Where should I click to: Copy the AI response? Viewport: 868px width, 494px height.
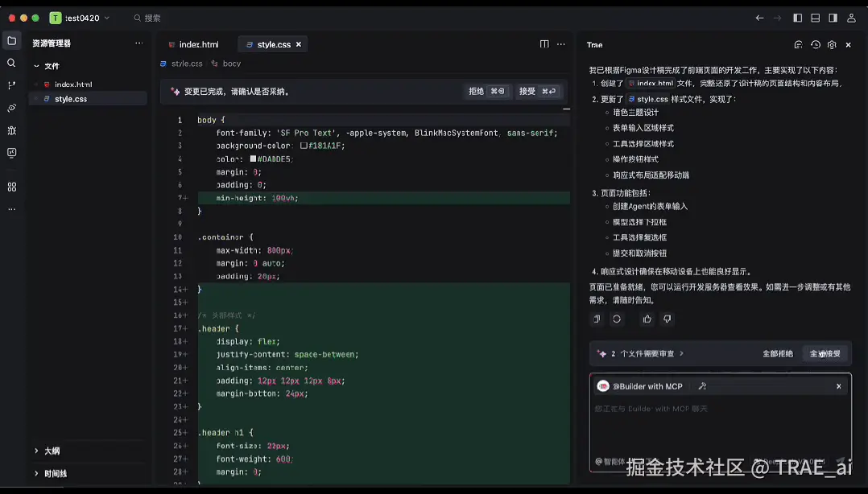597,319
